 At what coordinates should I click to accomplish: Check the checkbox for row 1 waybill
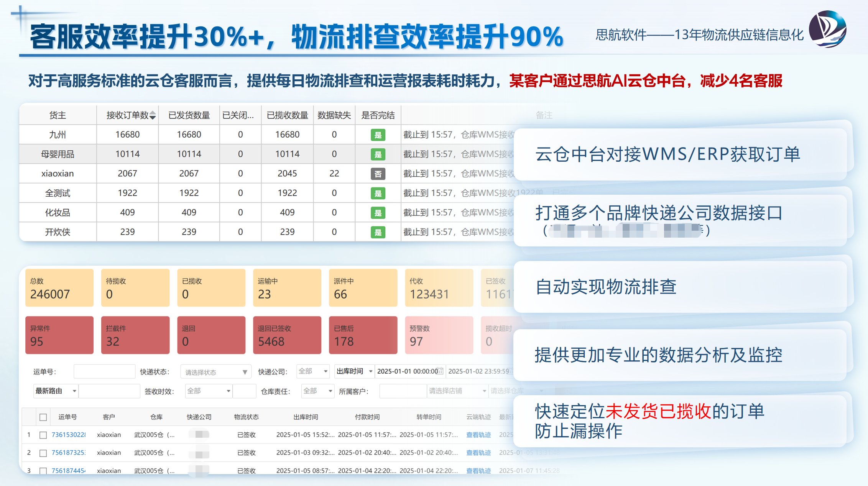pos(43,435)
